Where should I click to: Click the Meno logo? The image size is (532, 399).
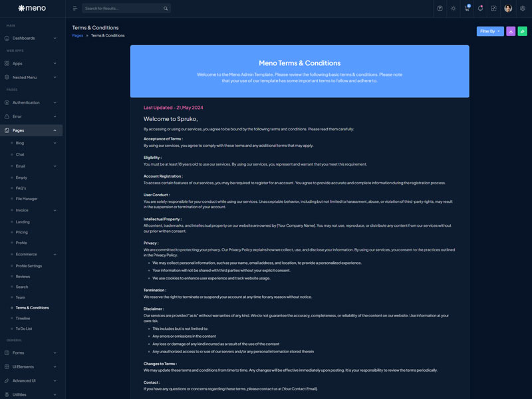[x=31, y=9]
